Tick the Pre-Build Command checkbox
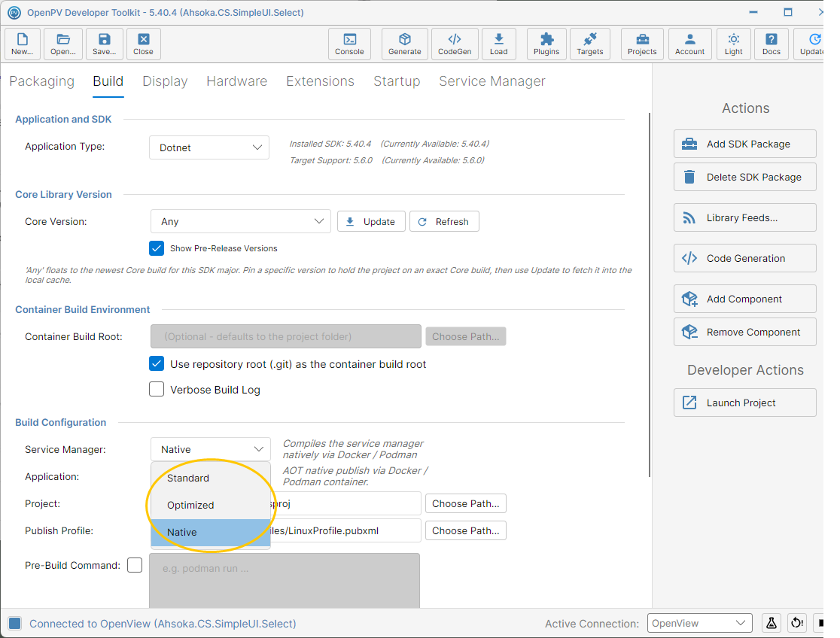The height and width of the screenshot is (638, 840). click(135, 565)
